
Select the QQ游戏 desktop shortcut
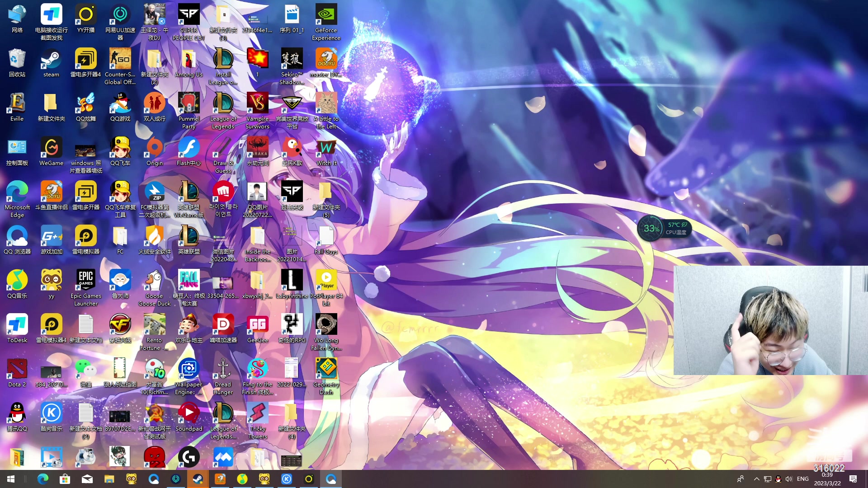[120, 108]
